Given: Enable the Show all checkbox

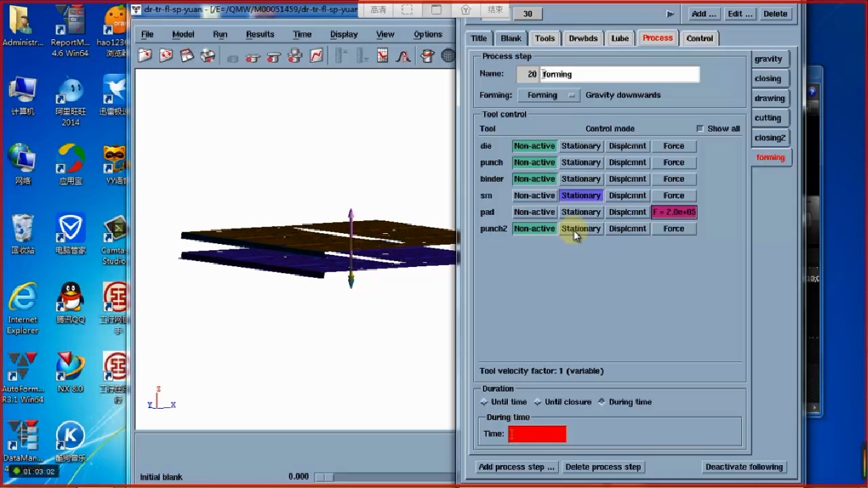Looking at the screenshot, I should point(700,129).
